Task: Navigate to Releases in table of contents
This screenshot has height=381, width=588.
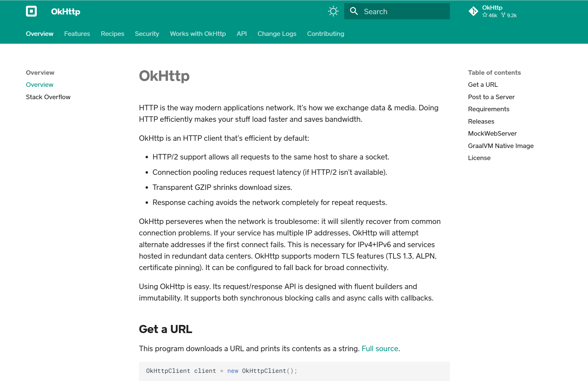Action: 481,121
